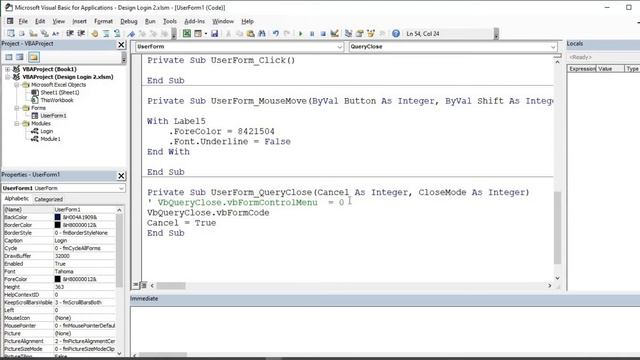Switch to the Categorized properties tab

tap(49, 199)
